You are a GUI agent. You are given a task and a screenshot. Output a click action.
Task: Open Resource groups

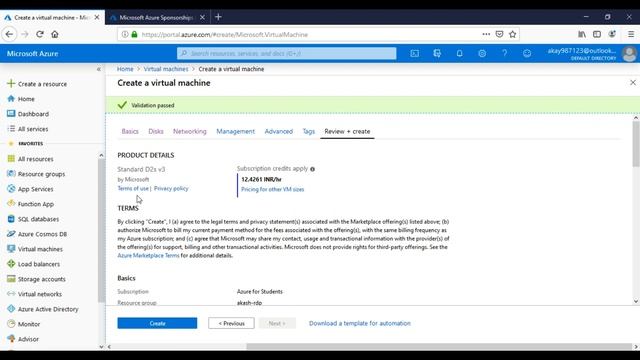36,174
